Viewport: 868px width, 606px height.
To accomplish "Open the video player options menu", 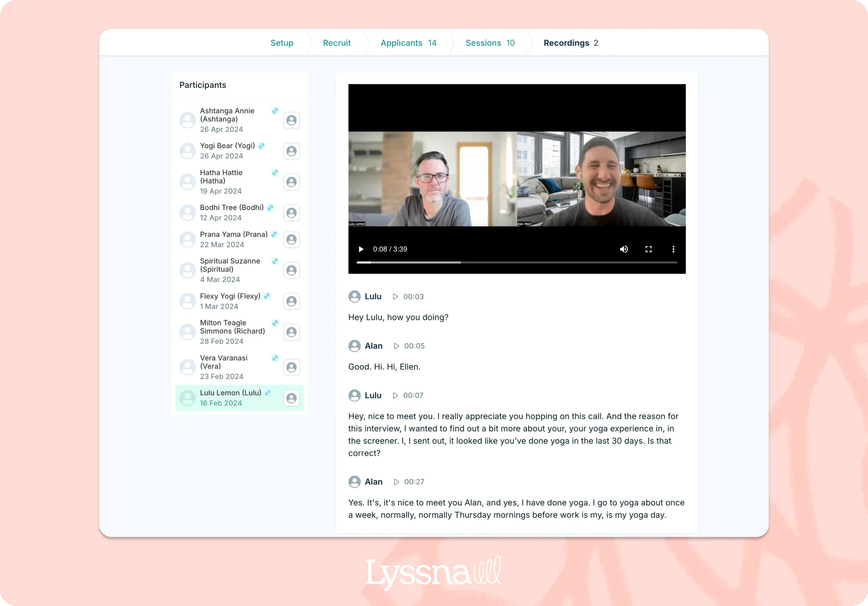I will 673,249.
